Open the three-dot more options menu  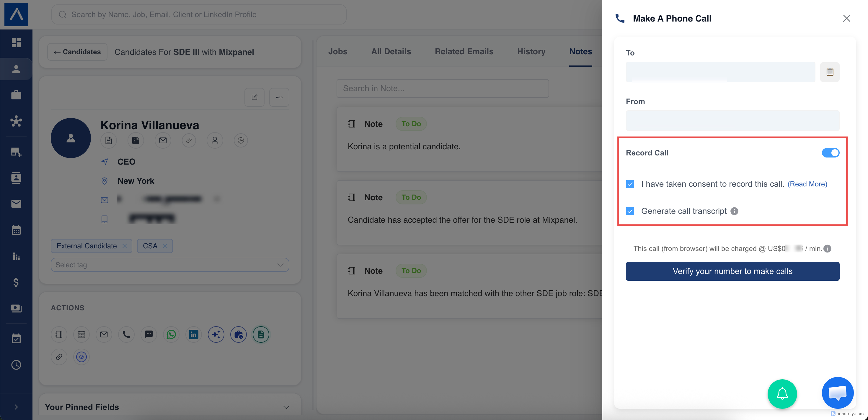click(x=279, y=97)
